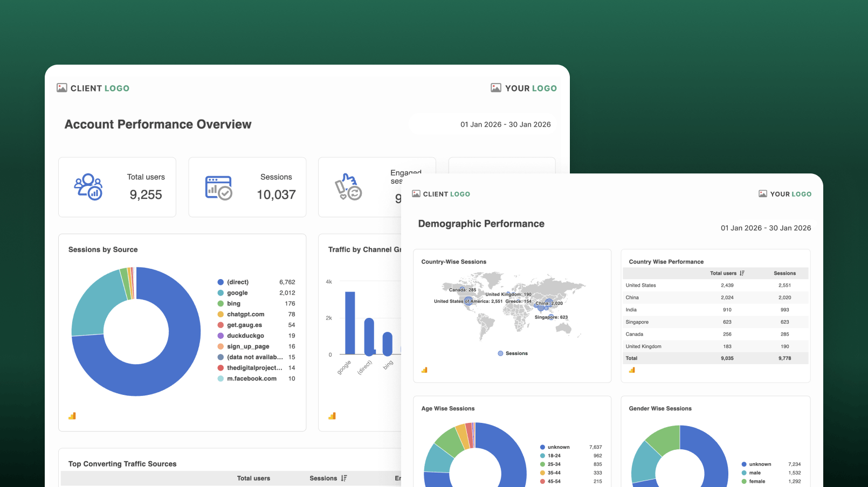Image resolution: width=868 pixels, height=487 pixels.
Task: Click 'Singapore: 623' label on the map
Action: click(551, 317)
